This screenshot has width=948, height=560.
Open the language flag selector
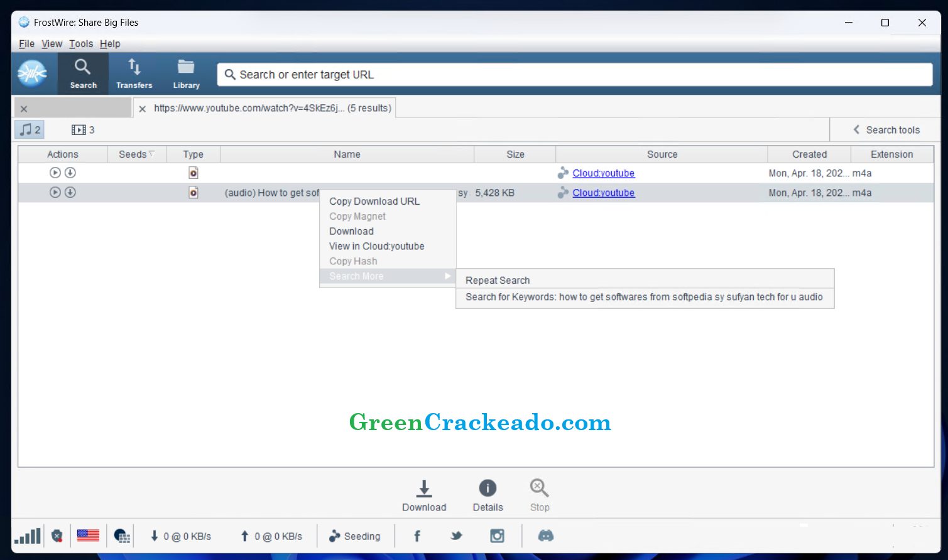pyautogui.click(x=88, y=536)
